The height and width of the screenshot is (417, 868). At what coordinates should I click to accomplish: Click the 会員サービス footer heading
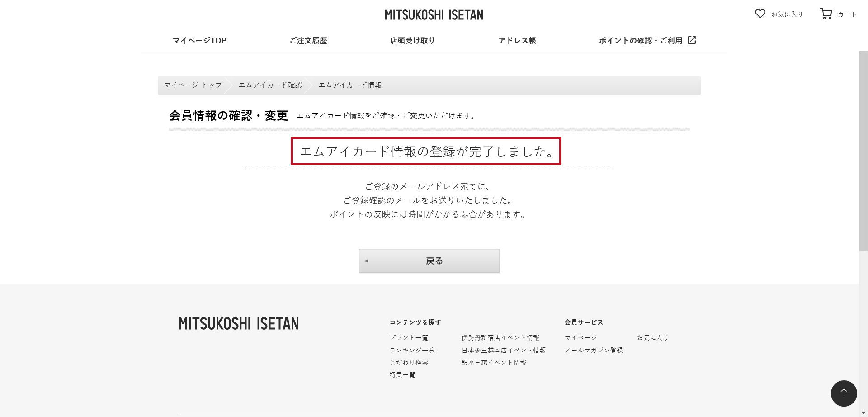pos(584,322)
